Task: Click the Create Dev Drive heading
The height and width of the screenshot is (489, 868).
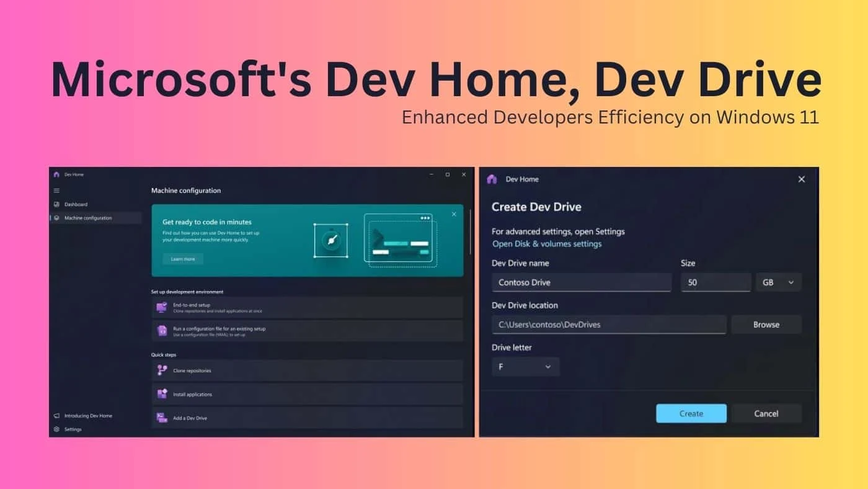Action: click(x=536, y=207)
